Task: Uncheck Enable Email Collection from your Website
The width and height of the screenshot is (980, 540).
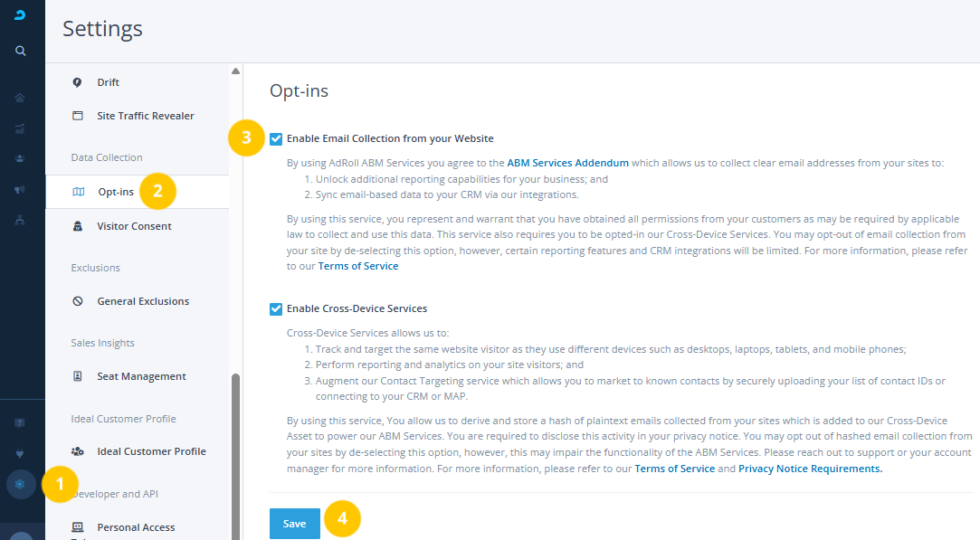Action: click(x=276, y=138)
